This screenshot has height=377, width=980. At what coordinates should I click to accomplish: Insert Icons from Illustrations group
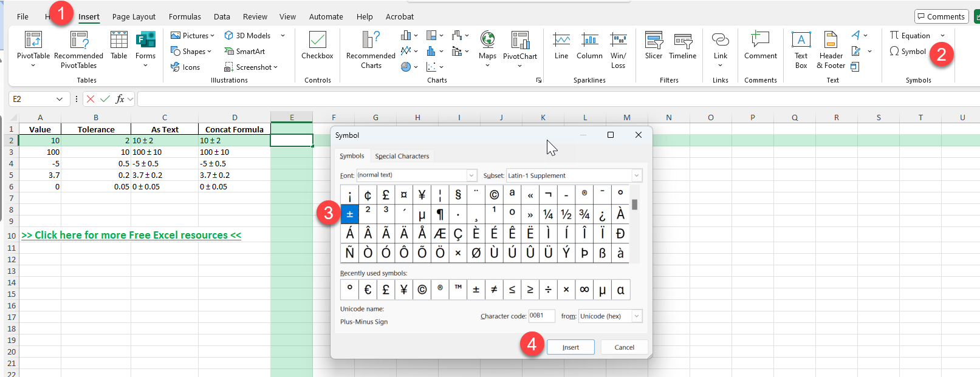pos(185,67)
